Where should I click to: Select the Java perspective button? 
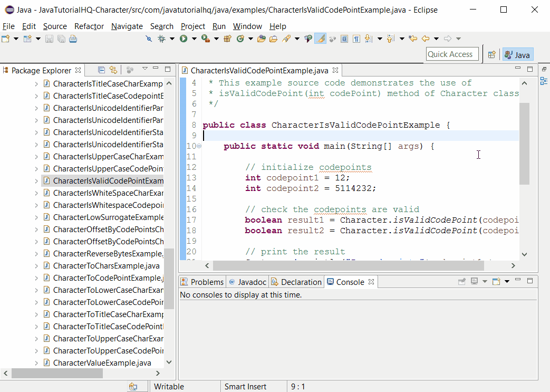coord(518,55)
